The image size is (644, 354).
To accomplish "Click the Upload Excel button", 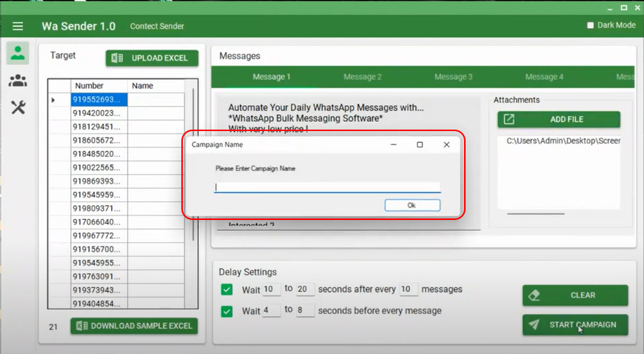I will pos(152,58).
